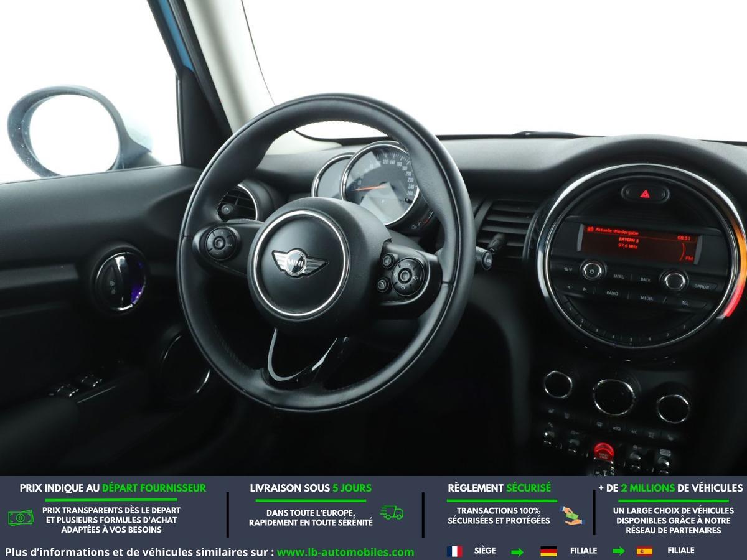This screenshot has height=560, width=747.
Task: Click the "RÈGLEMENT SÉCURISÉ" heading
Action: pyautogui.click(x=499, y=488)
